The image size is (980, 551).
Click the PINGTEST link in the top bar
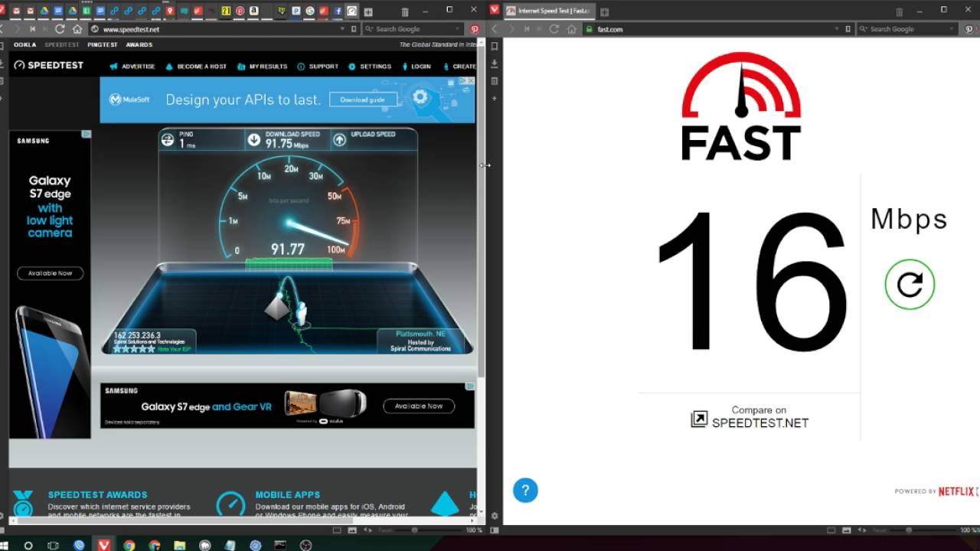coord(103,45)
